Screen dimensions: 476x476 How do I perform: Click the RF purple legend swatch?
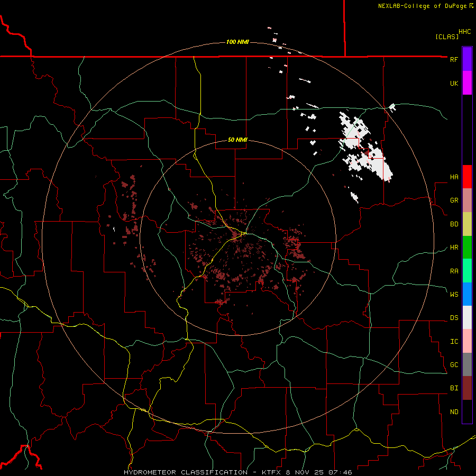coord(467,59)
